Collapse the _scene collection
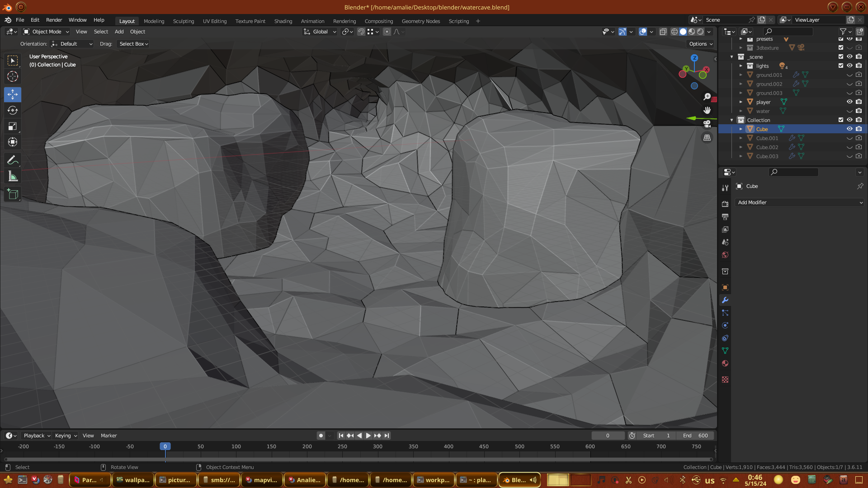Viewport: 868px width, 488px height. [731, 57]
